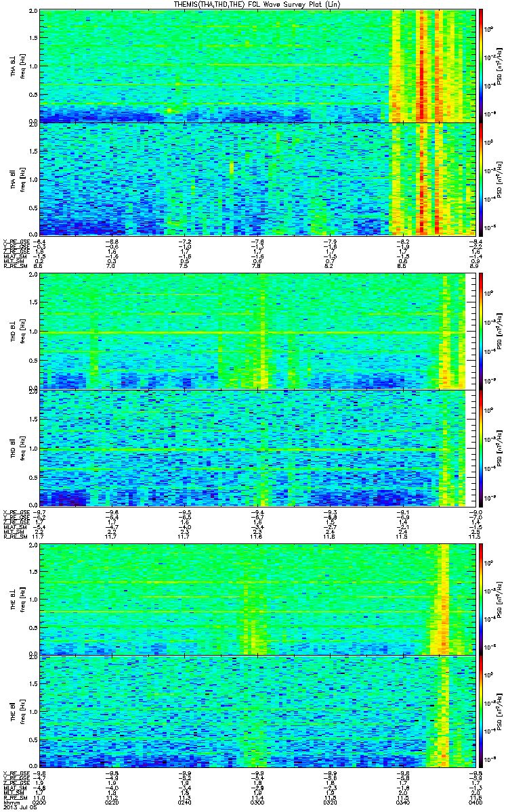The image size is (508, 812).
Task: Click the THD B-parallel spectrogram panel
Action: [256, 447]
